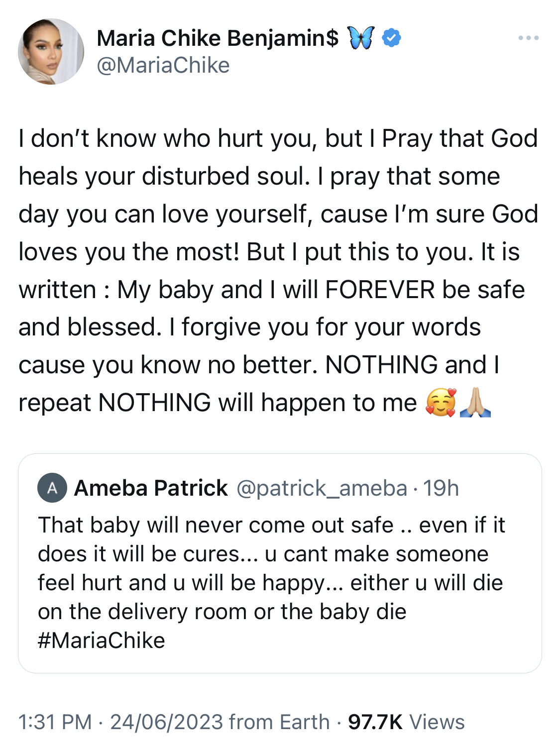Image resolution: width=560 pixels, height=749 pixels.
Task: Click the folded hands prayer emoji
Action: coord(475,403)
